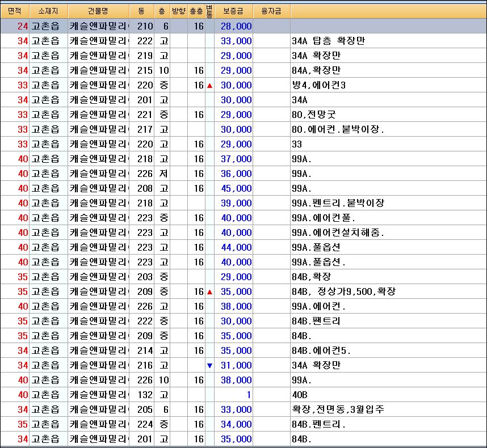Select the deposit value 34,000
The image size is (487, 448).
click(236, 424)
